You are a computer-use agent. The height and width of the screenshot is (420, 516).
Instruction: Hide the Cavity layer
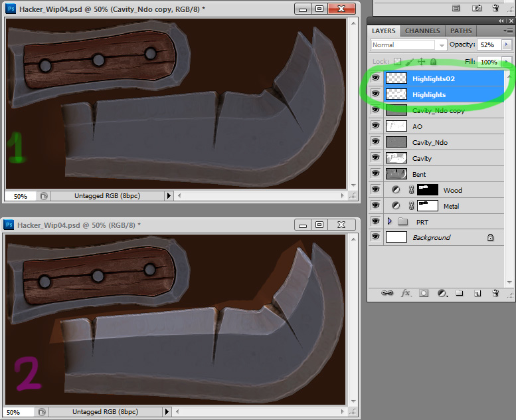point(375,157)
